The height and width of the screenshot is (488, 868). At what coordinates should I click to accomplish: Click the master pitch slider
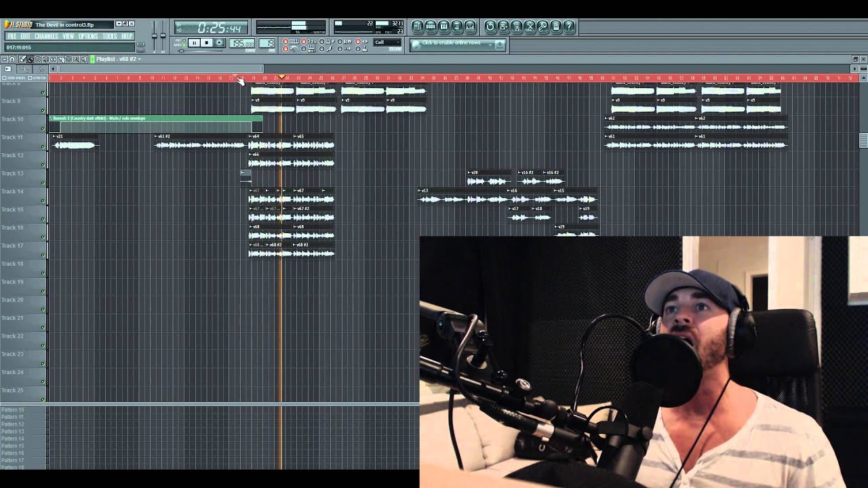pyautogui.click(x=163, y=36)
